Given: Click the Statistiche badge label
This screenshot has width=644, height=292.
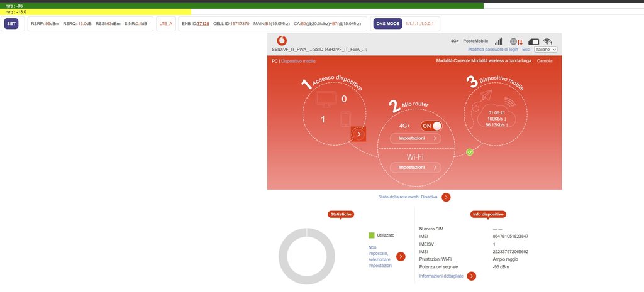Looking at the screenshot, I should (x=341, y=214).
